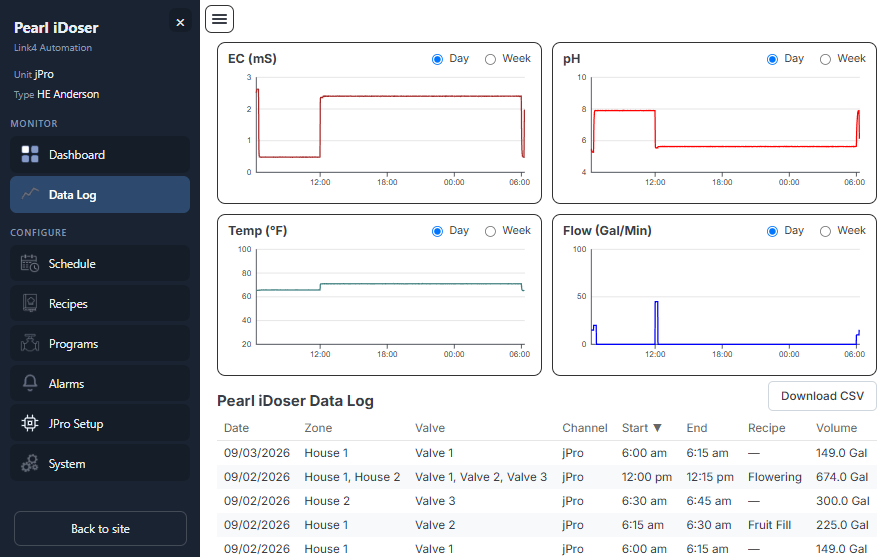Click the Flow (Gal/Min) chart plot

(726, 297)
